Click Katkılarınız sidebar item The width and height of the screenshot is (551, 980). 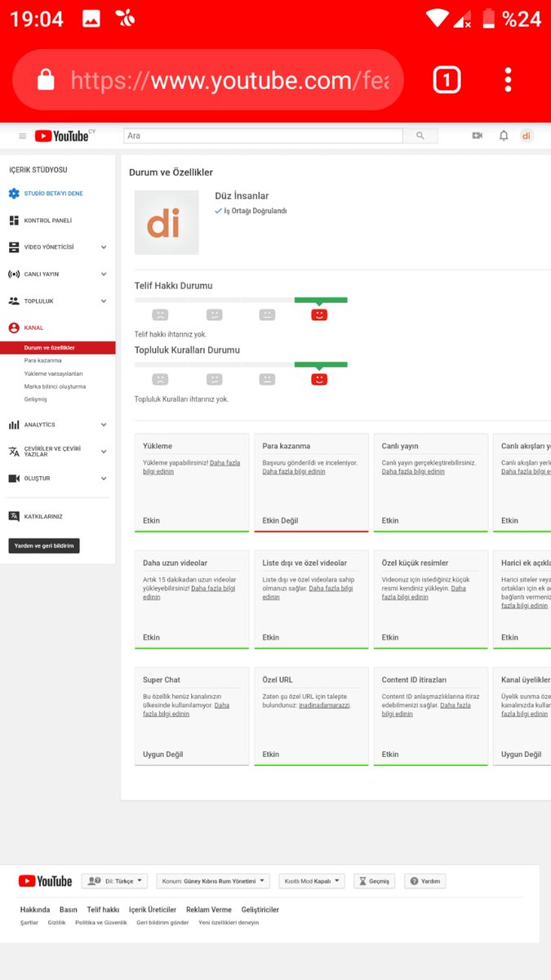click(43, 516)
